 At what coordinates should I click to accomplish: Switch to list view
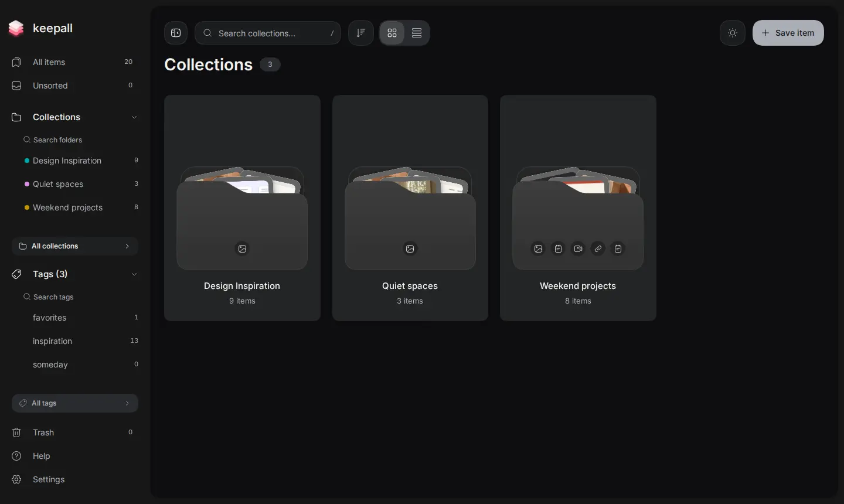pyautogui.click(x=417, y=33)
